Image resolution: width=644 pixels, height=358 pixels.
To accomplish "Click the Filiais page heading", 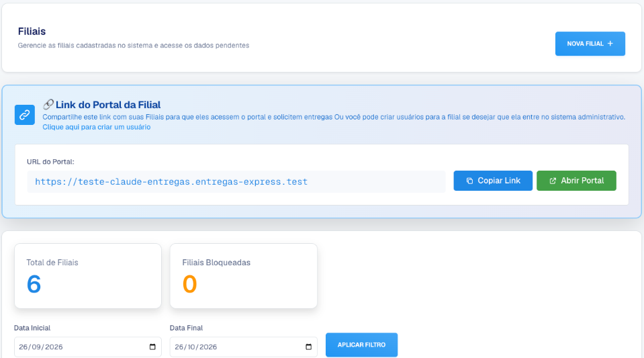I will tap(32, 32).
